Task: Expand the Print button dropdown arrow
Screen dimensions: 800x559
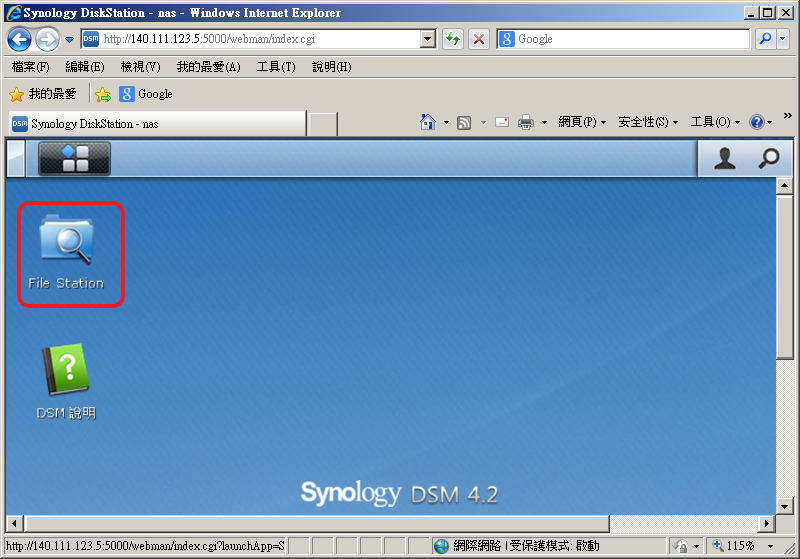Action: point(544,122)
